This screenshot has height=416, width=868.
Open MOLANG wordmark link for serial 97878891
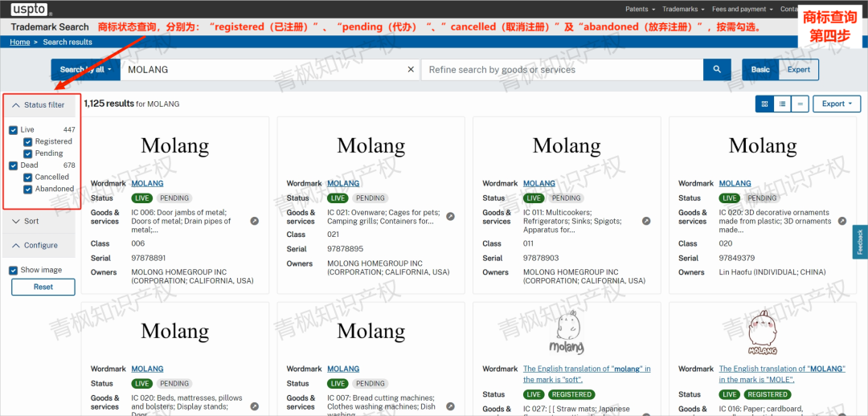pyautogui.click(x=147, y=184)
